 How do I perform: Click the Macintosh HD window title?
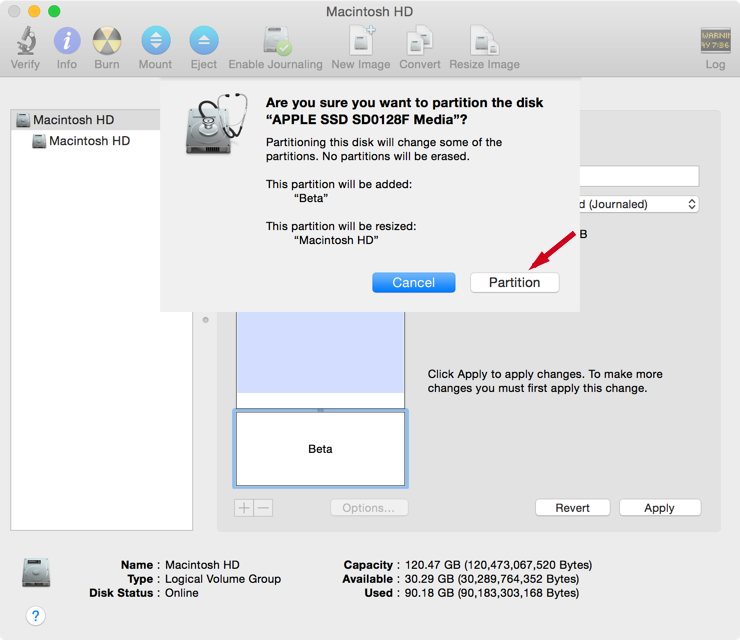click(370, 11)
